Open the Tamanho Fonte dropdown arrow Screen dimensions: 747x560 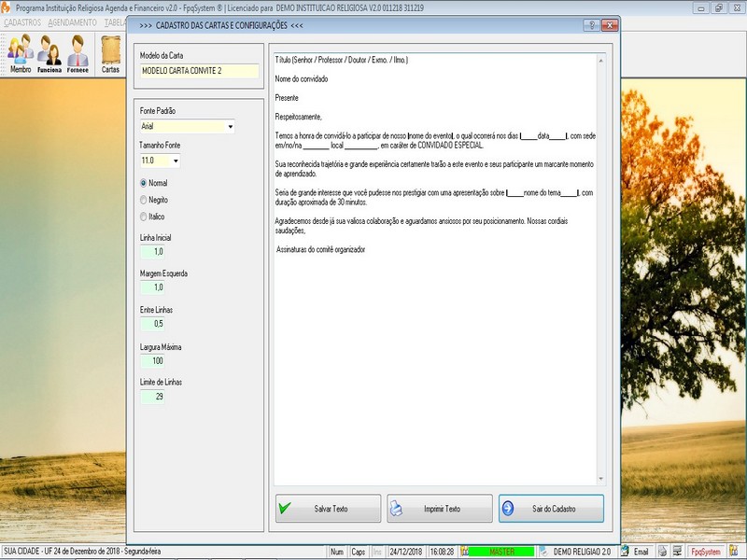176,161
